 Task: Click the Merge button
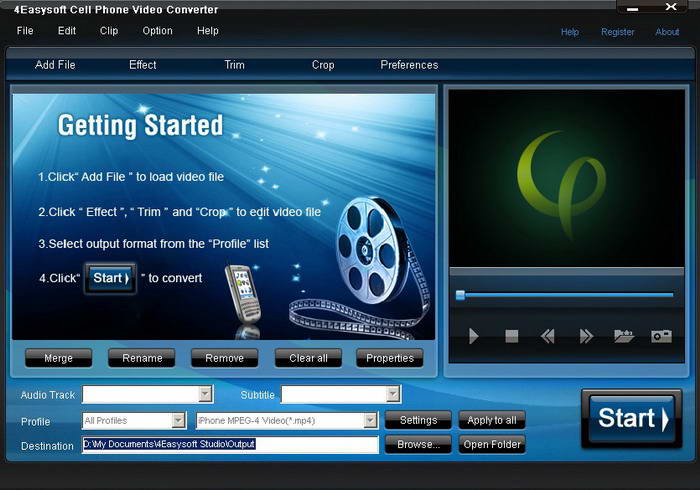(58, 358)
